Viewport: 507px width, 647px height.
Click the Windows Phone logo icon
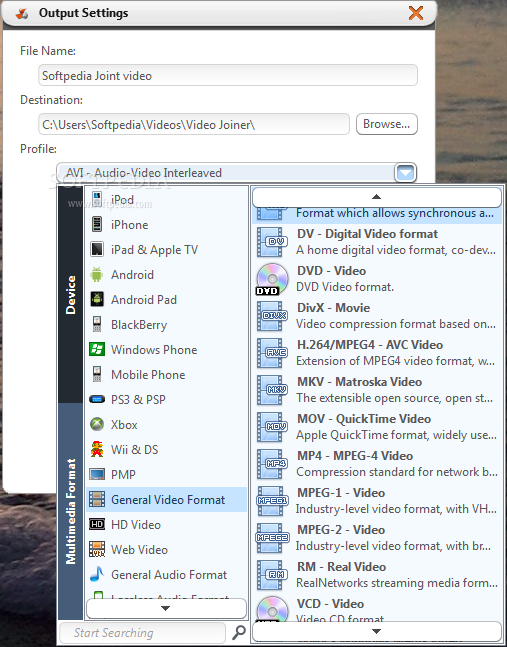tap(97, 349)
